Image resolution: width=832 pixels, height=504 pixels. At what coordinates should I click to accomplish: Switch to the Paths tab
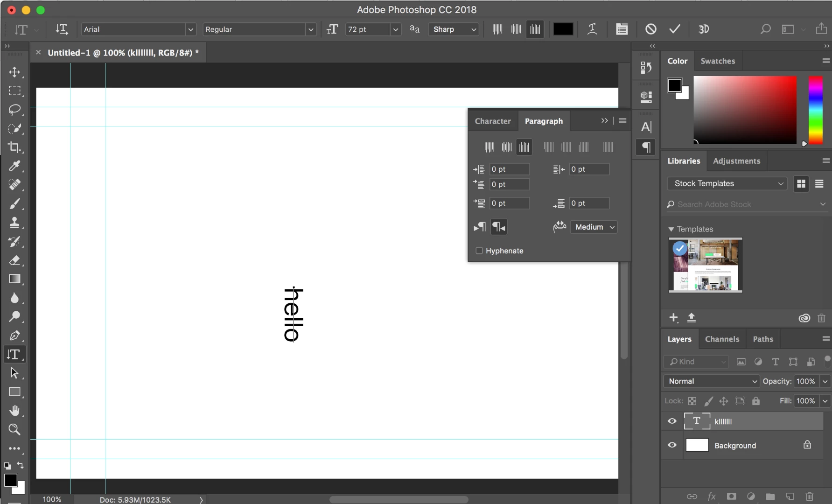pyautogui.click(x=763, y=339)
